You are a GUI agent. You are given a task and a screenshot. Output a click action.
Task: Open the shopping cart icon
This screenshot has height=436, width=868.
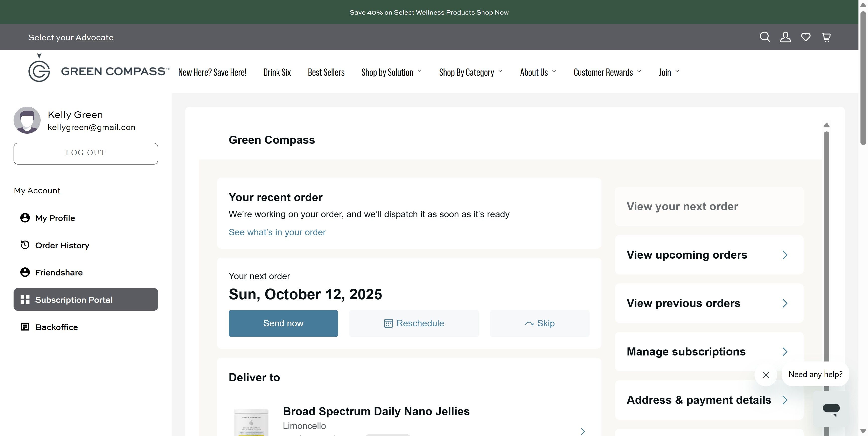click(826, 37)
